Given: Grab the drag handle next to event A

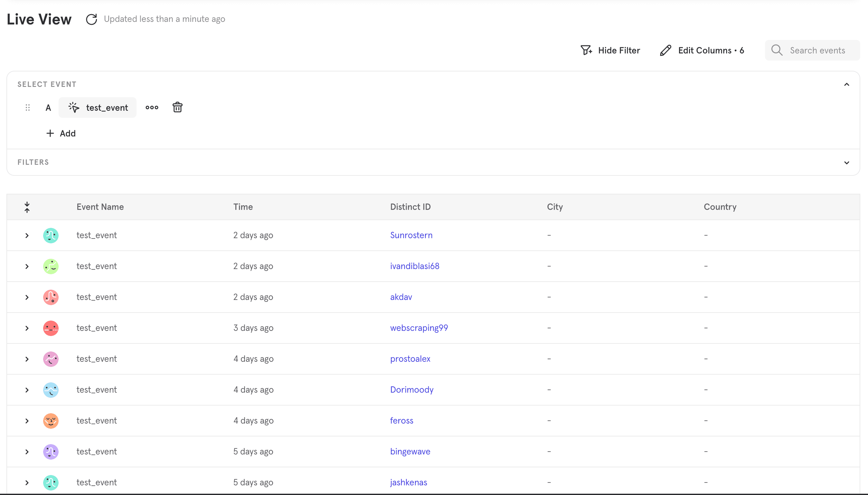Looking at the screenshot, I should 28,108.
